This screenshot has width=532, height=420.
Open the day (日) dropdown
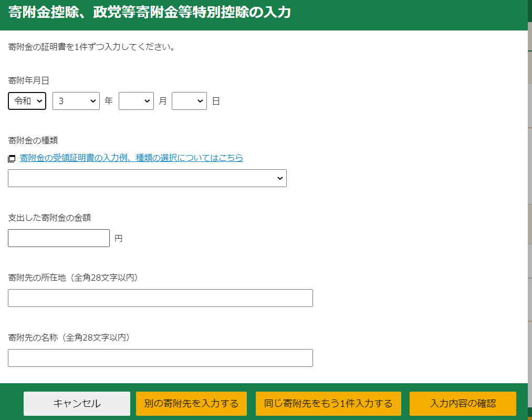(x=189, y=101)
